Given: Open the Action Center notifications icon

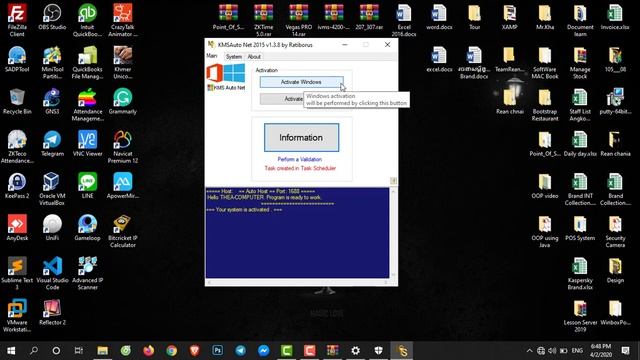Looking at the screenshot, I should click(x=625, y=351).
